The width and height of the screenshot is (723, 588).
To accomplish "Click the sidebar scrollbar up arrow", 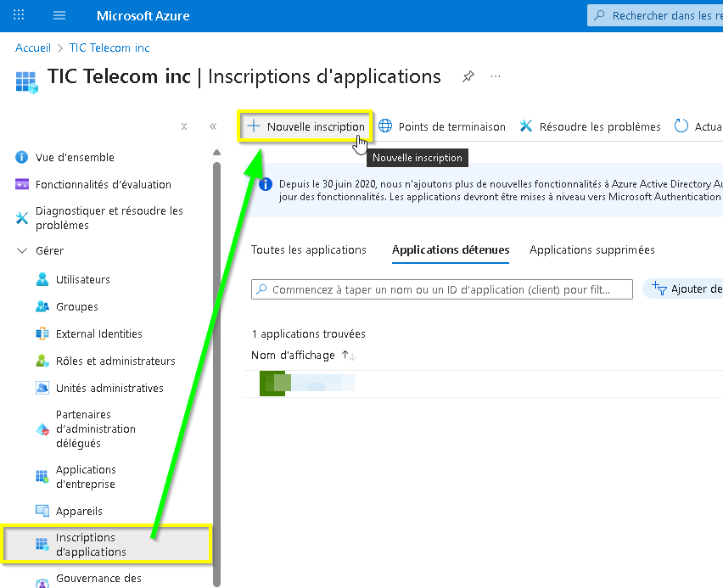I will click(216, 153).
